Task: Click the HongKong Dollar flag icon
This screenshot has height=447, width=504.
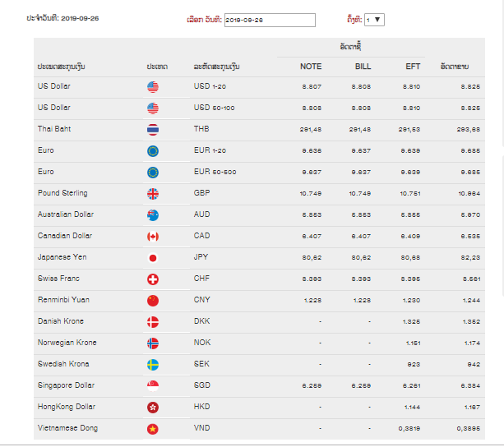Action: 153,408
